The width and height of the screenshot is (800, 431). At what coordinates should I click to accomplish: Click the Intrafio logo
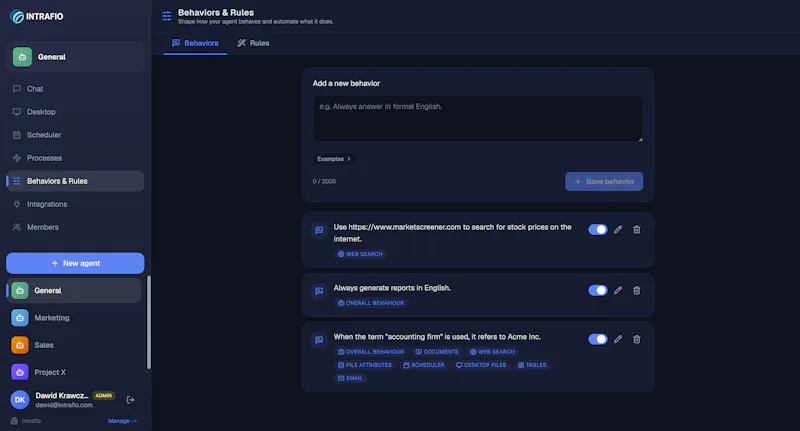pyautogui.click(x=37, y=16)
